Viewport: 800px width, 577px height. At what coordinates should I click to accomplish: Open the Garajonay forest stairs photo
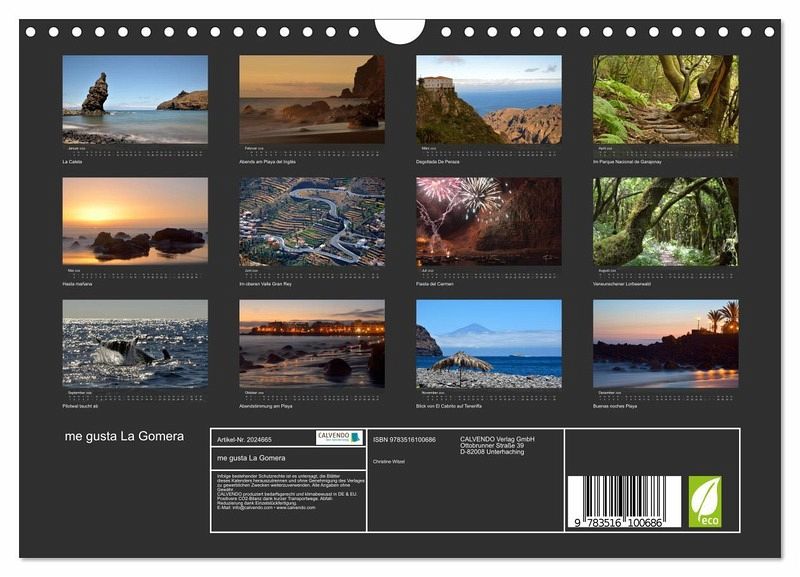[x=665, y=99]
